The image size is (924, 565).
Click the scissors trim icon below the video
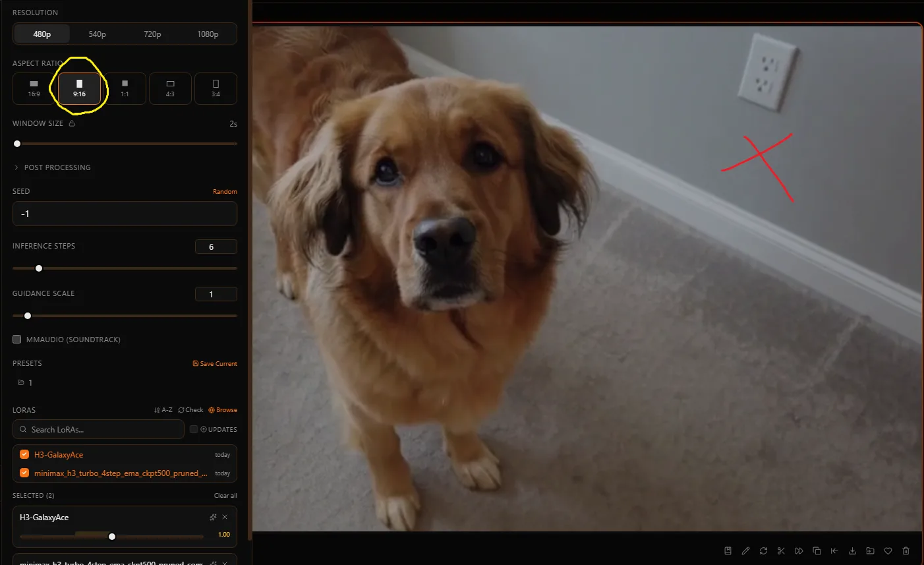tap(781, 550)
